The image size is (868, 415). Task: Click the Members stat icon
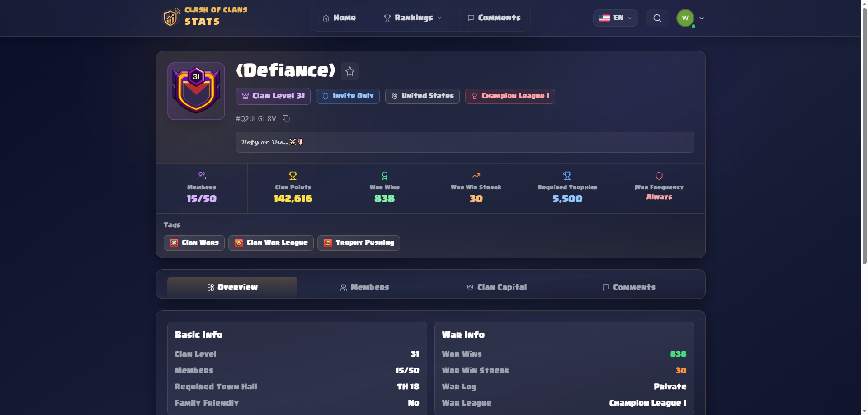[x=201, y=176]
